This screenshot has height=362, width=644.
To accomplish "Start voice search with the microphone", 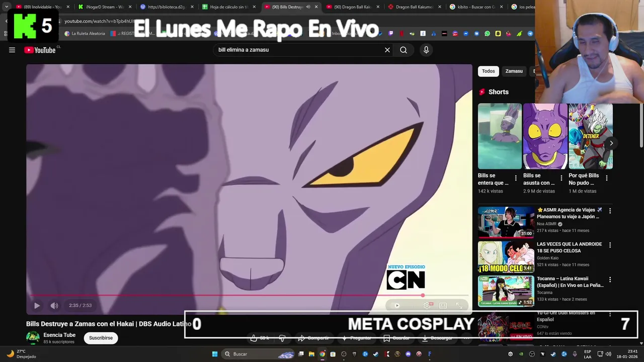I will click(x=426, y=50).
